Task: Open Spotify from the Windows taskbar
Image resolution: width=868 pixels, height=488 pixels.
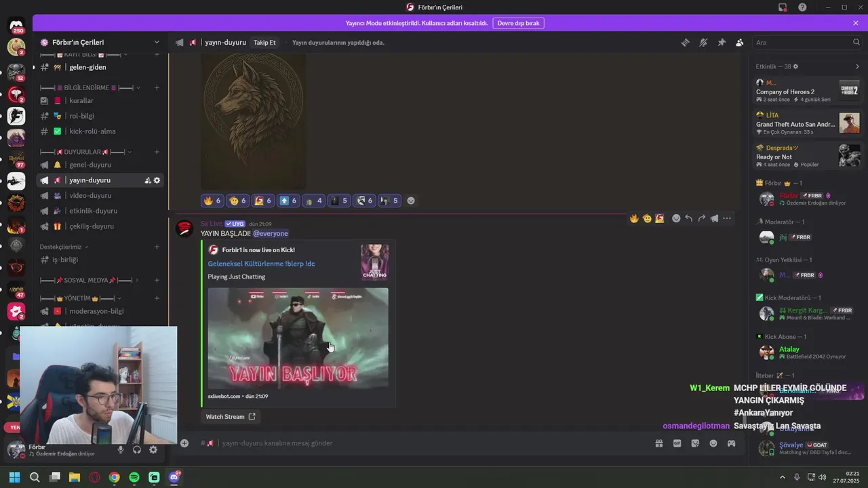Action: (134, 477)
